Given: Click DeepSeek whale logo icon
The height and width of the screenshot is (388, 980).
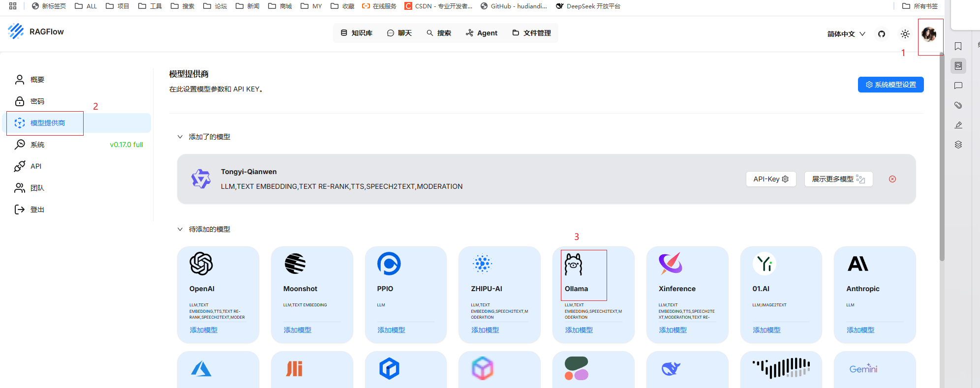Looking at the screenshot, I should pos(671,369).
